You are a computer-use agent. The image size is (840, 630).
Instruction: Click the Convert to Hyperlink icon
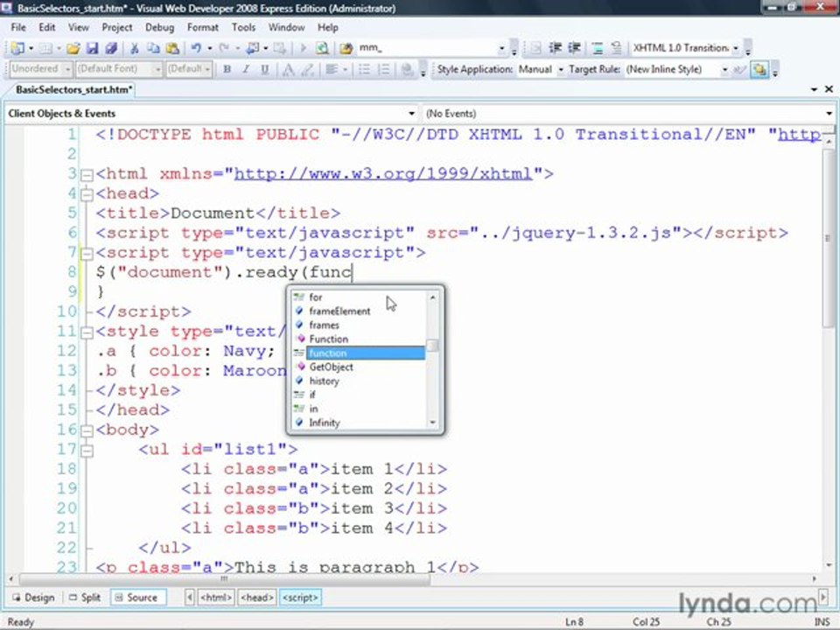click(407, 70)
